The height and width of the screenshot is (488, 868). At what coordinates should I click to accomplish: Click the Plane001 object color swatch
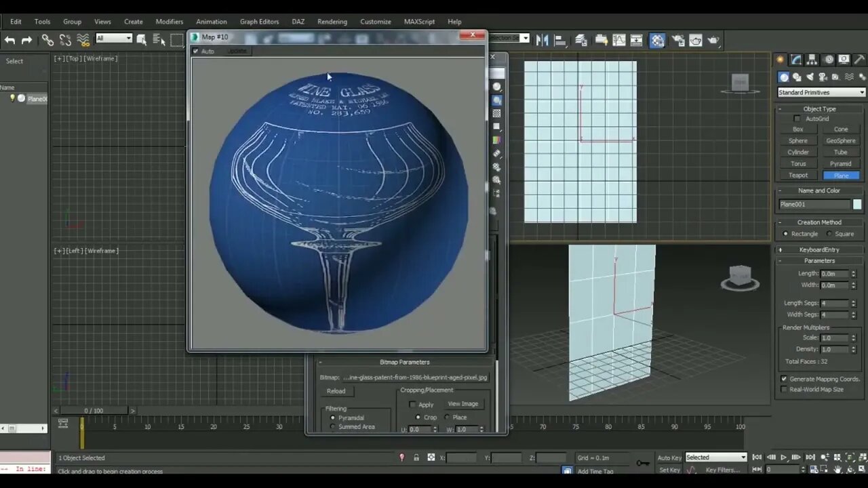tap(857, 204)
